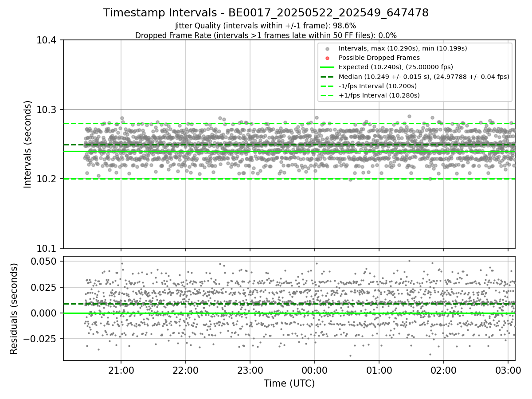
Task: Click the y-axis label 'Intervals (seconds)'
Action: 28,144
